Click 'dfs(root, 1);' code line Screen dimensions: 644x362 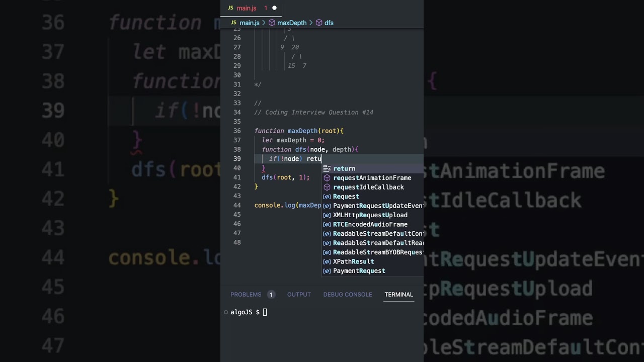[x=286, y=177]
